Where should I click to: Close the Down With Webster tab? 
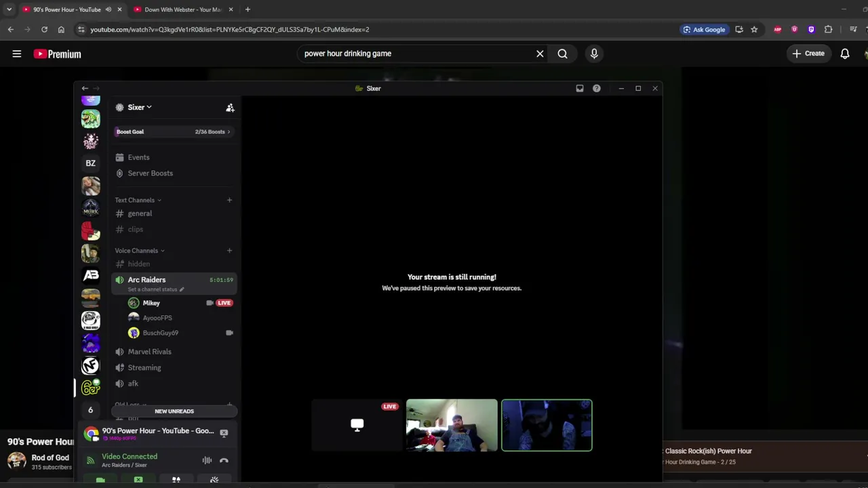click(x=231, y=9)
